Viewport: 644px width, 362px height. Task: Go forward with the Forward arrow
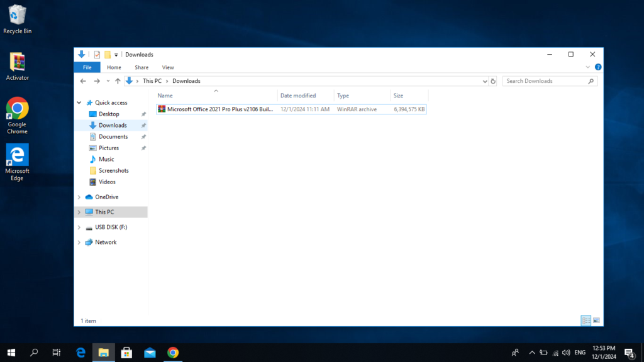click(x=97, y=81)
